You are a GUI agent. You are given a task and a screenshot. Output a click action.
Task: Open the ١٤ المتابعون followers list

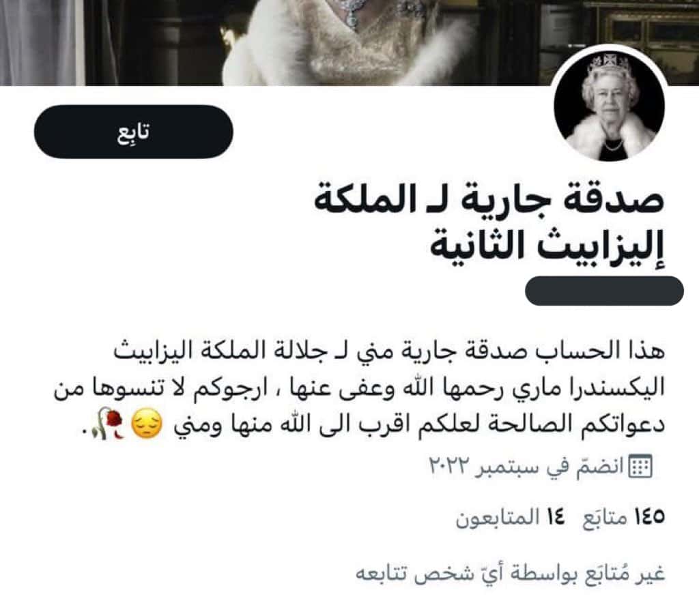511,518
